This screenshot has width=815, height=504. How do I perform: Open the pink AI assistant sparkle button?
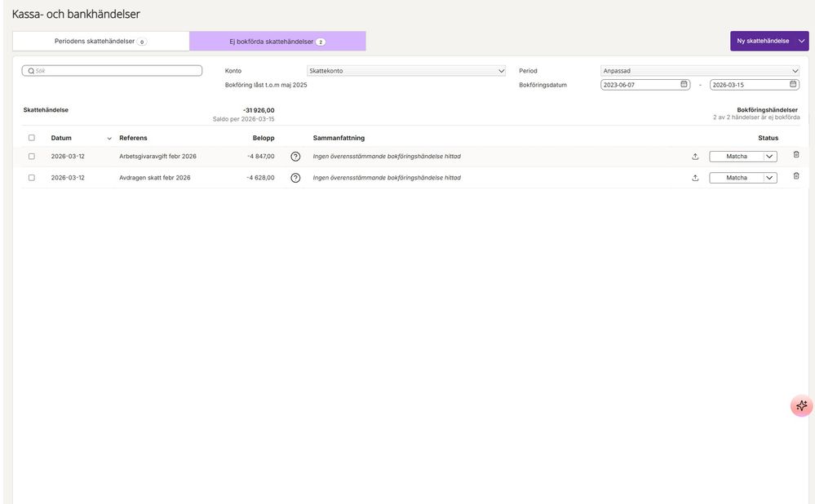click(x=801, y=405)
